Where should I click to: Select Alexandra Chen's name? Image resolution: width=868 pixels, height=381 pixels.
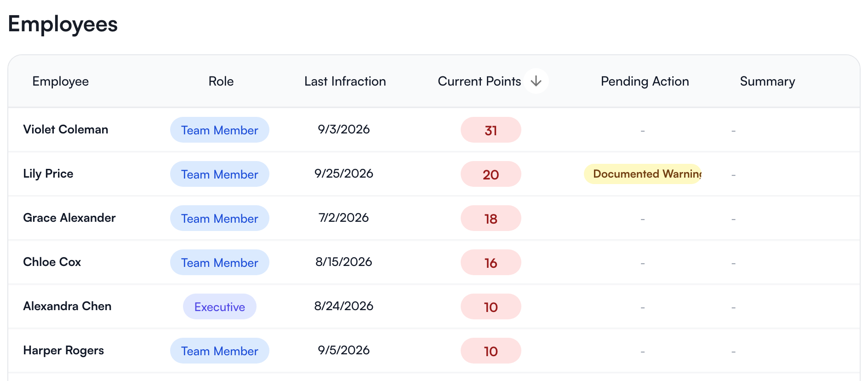point(67,306)
